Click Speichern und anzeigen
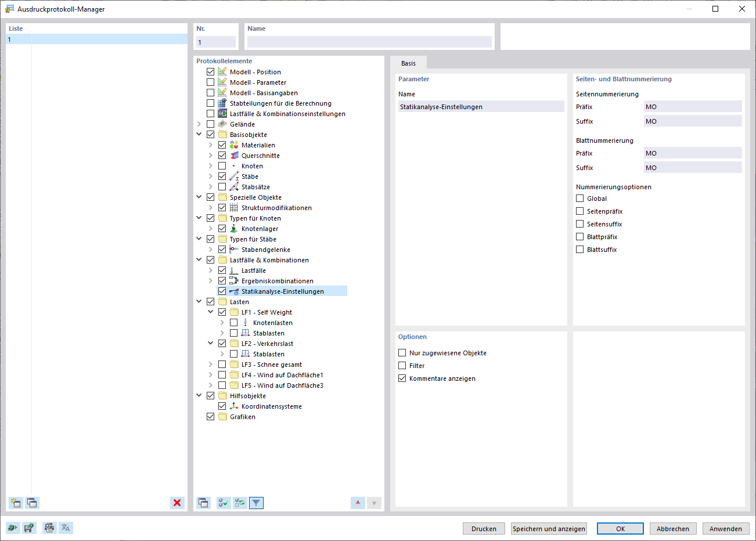This screenshot has width=756, height=541. click(x=549, y=529)
